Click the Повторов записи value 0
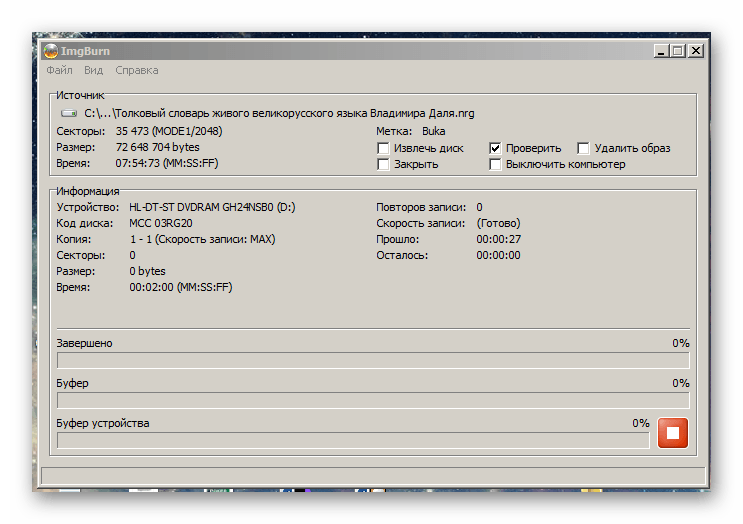Image resolution: width=743 pixels, height=524 pixels. [x=480, y=207]
